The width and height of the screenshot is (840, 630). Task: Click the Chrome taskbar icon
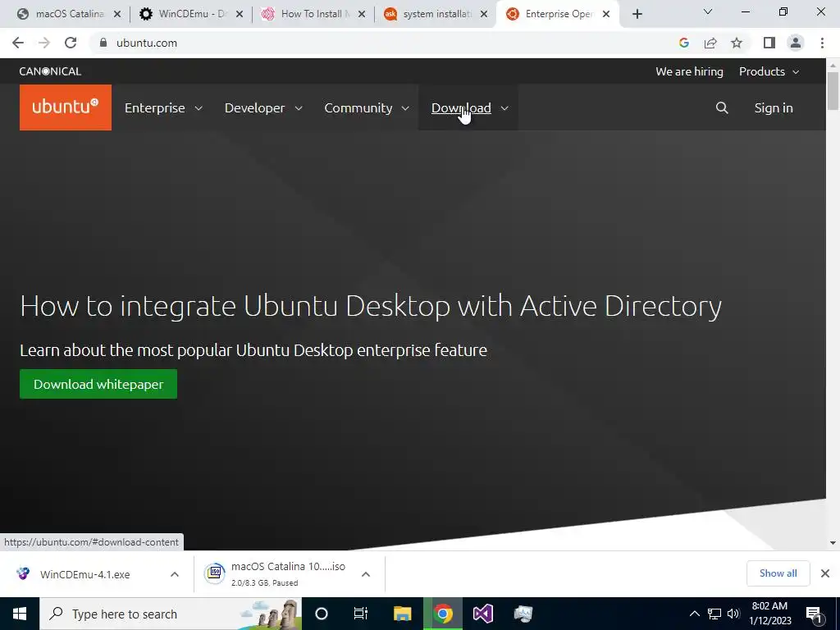tap(442, 614)
